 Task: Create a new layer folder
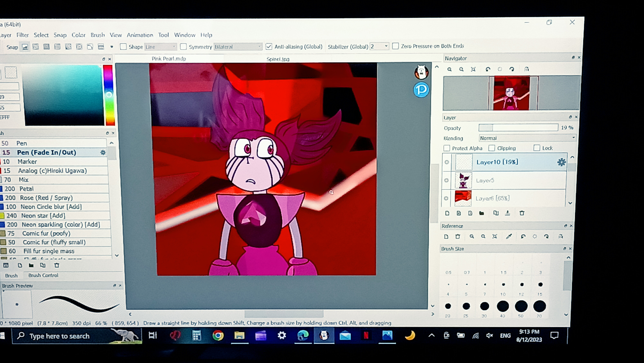click(482, 213)
